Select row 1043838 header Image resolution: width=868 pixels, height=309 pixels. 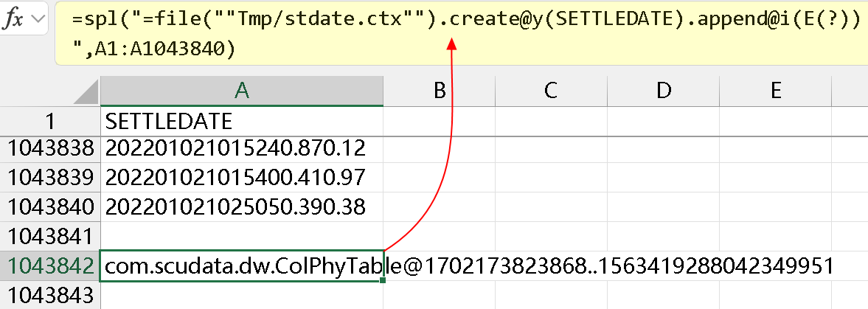pyautogui.click(x=49, y=148)
